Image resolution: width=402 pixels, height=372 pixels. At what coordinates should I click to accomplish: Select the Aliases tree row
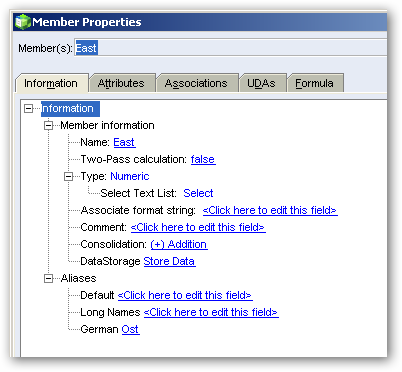click(79, 279)
